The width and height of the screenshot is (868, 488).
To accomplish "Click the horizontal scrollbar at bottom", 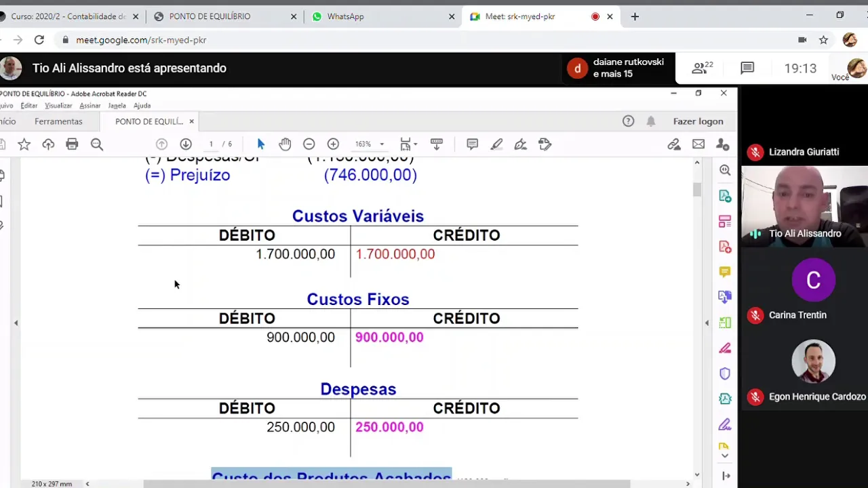I will point(387,484).
